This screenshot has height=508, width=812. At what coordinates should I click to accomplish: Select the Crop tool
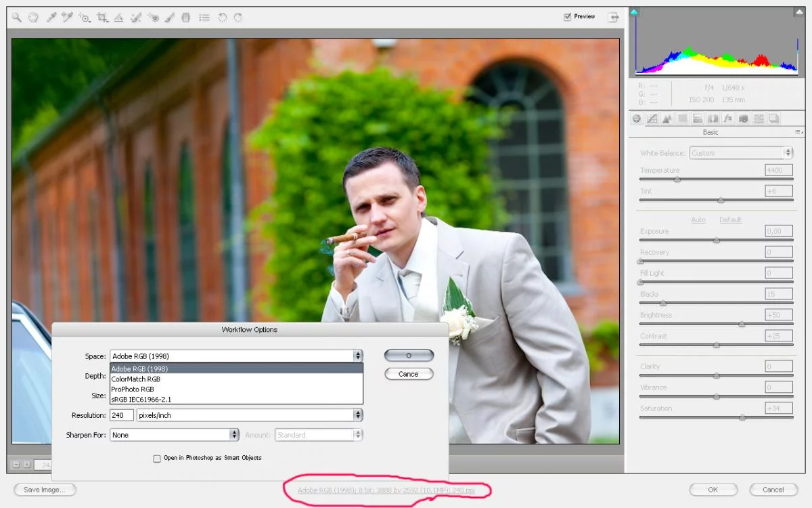[x=102, y=18]
